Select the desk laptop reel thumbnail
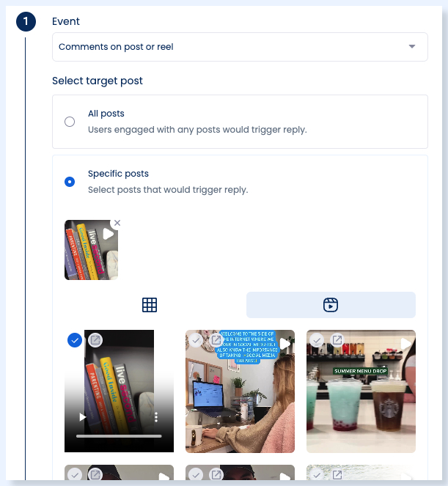This screenshot has height=486, width=448. [x=240, y=391]
